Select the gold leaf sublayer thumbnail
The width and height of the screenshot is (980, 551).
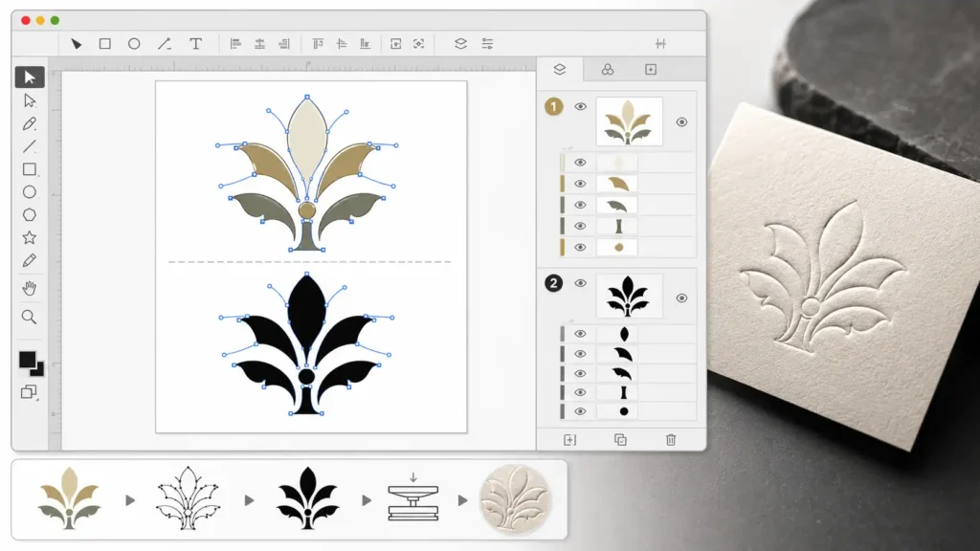617,184
